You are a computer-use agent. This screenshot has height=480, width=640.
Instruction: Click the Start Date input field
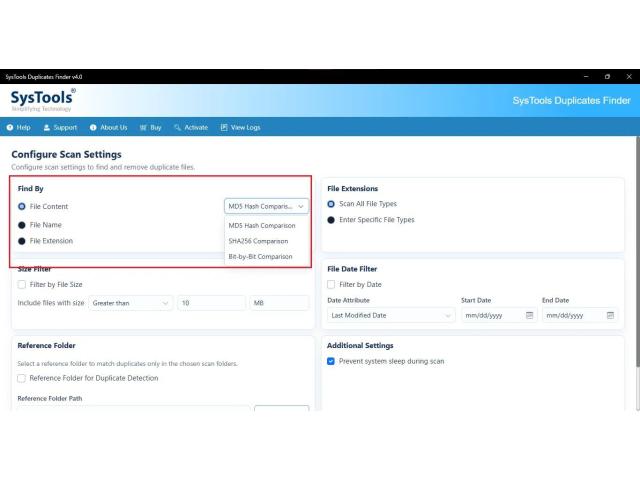(499, 315)
